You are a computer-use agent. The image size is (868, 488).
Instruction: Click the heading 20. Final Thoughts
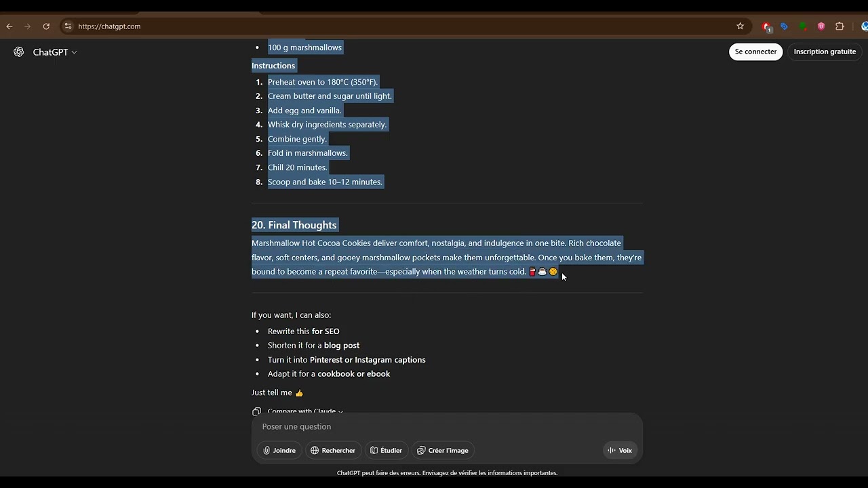[x=294, y=225]
